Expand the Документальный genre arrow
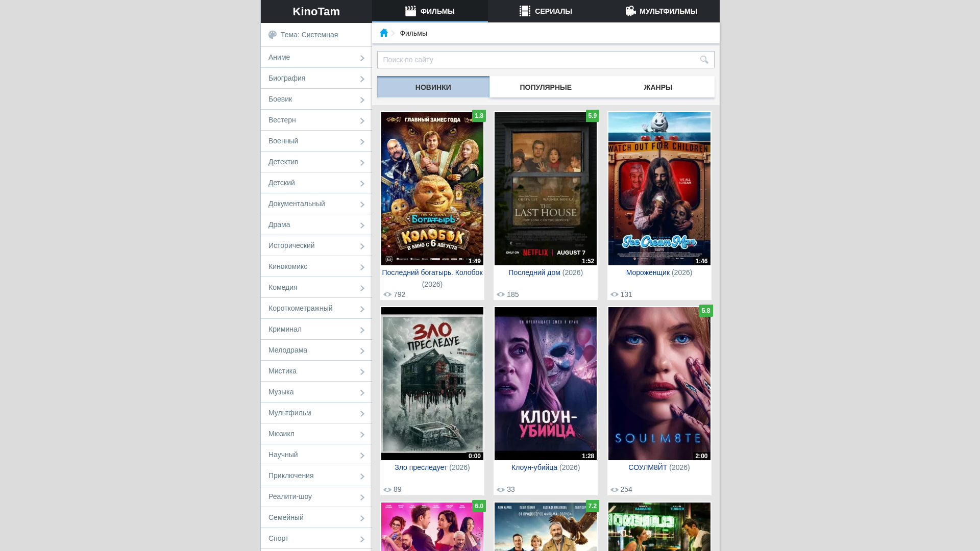980x551 pixels. [362, 205]
